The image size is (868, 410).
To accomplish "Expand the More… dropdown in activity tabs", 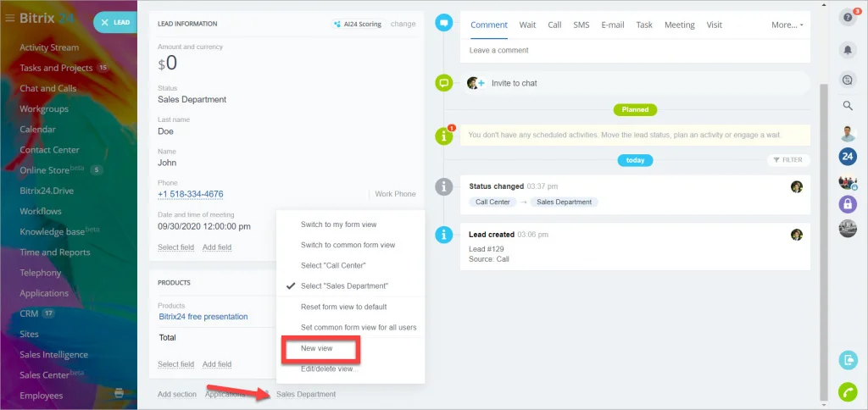I will (787, 25).
